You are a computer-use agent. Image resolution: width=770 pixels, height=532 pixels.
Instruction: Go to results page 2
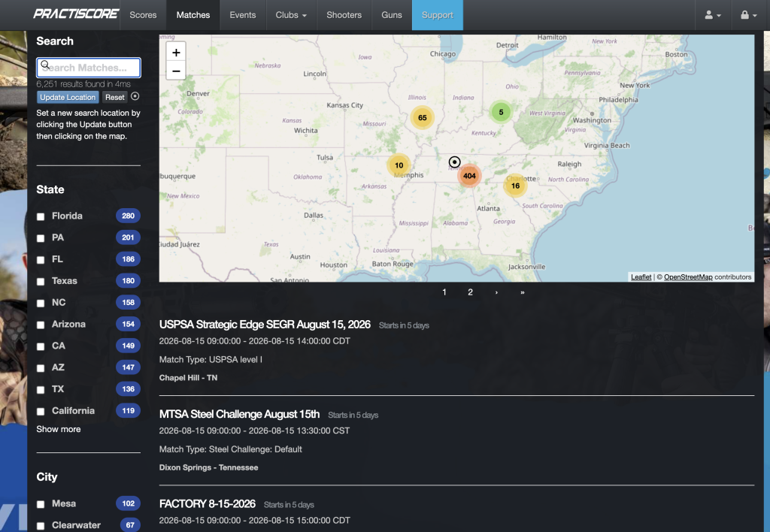pyautogui.click(x=470, y=292)
